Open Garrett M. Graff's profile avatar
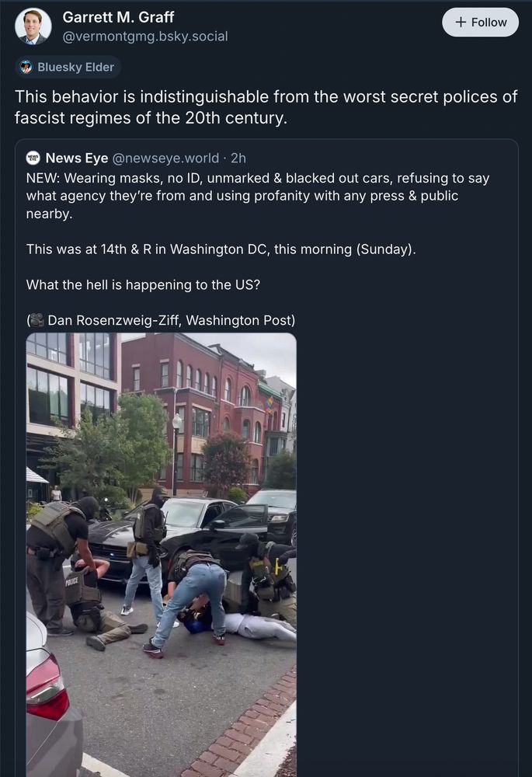The width and height of the screenshot is (532, 777). click(x=33, y=22)
